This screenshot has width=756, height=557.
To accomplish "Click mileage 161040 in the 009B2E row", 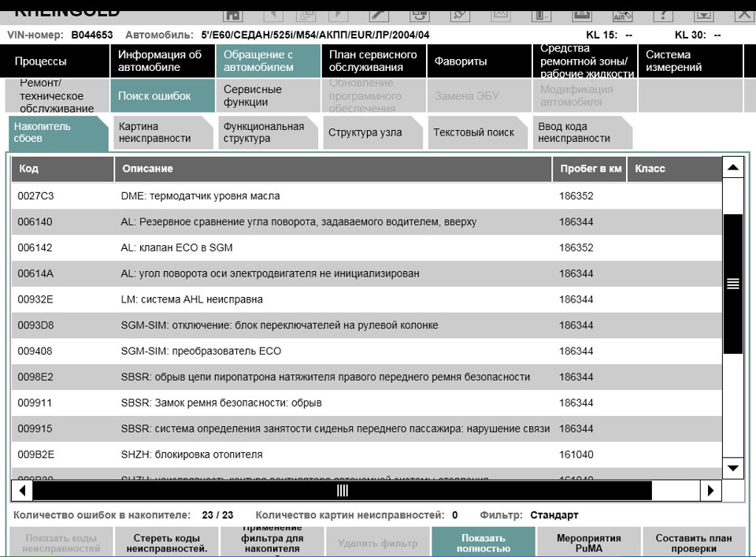I will click(x=576, y=455).
